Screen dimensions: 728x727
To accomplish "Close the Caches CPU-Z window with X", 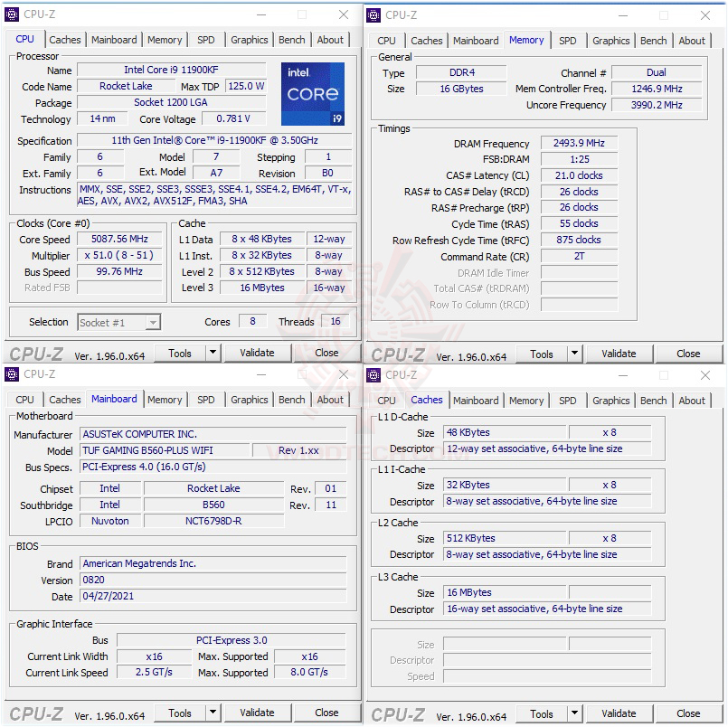I will pos(705,375).
